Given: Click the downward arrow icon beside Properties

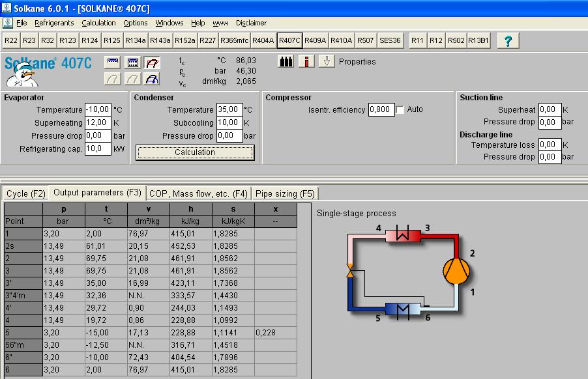Looking at the screenshot, I should [x=327, y=61].
